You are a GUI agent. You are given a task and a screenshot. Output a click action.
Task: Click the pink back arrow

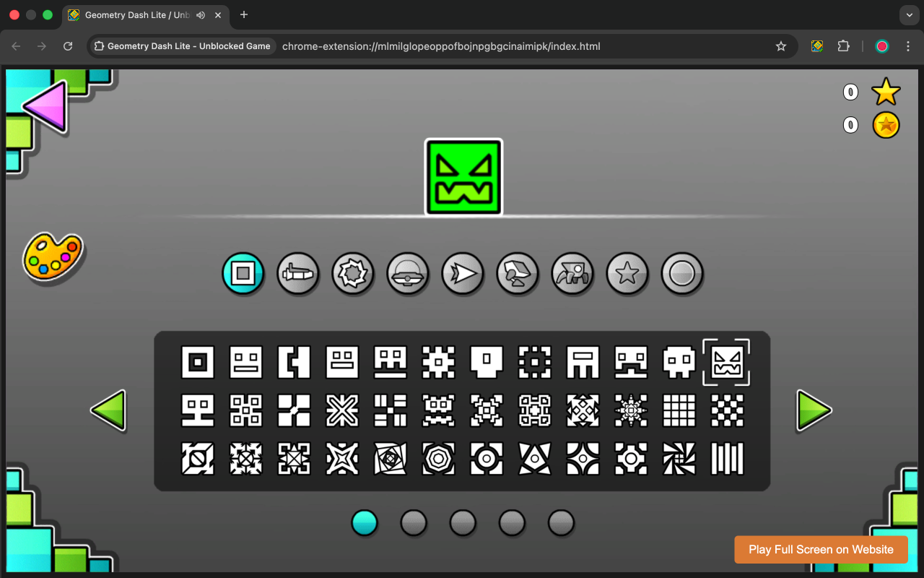45,107
